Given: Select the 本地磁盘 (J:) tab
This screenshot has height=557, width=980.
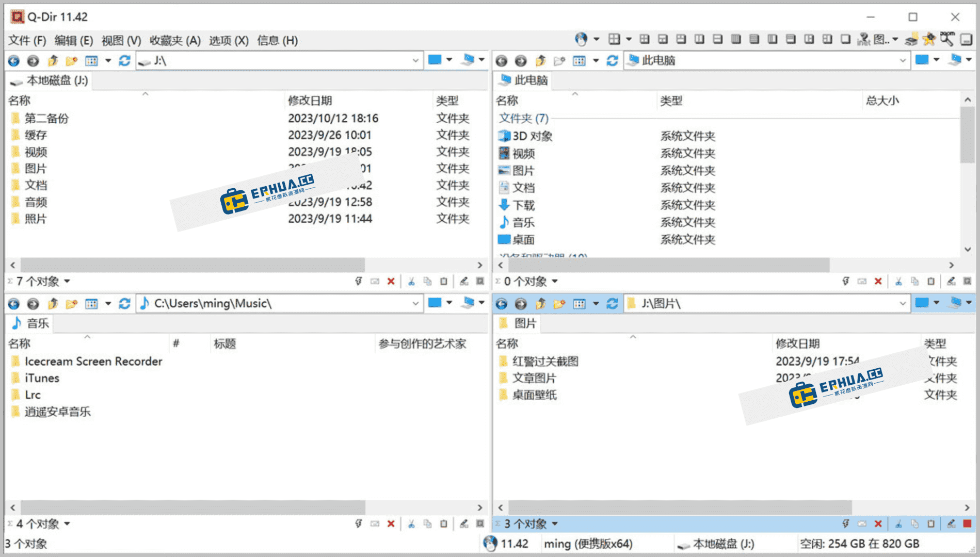Looking at the screenshot, I should point(50,80).
